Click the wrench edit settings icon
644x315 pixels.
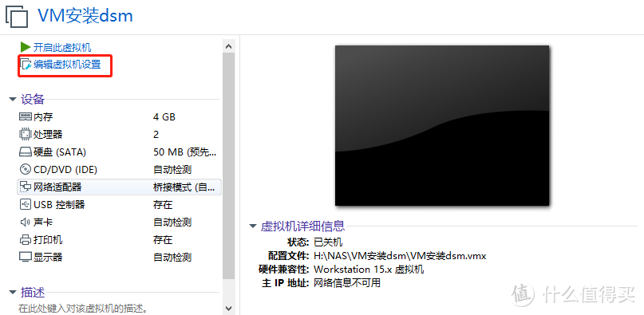[26, 65]
